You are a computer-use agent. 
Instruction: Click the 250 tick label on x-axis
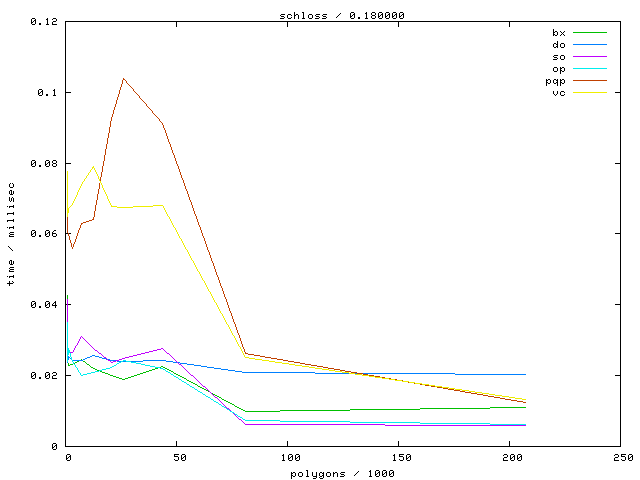point(621,458)
